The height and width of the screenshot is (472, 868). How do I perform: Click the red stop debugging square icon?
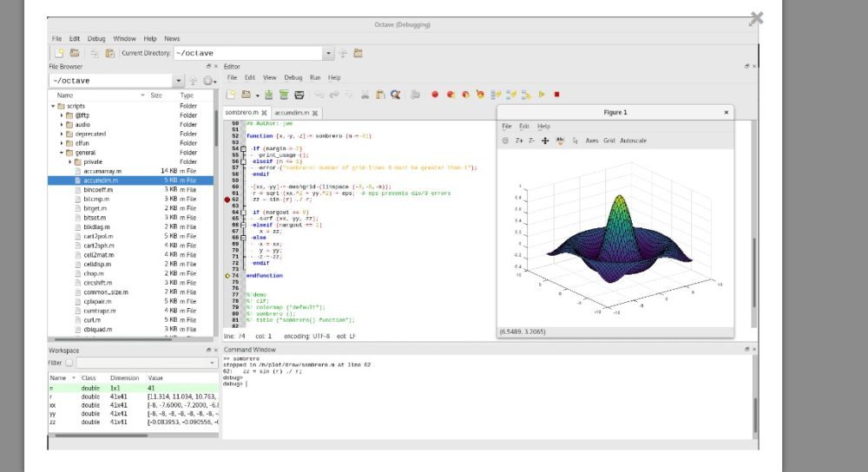pyautogui.click(x=557, y=95)
